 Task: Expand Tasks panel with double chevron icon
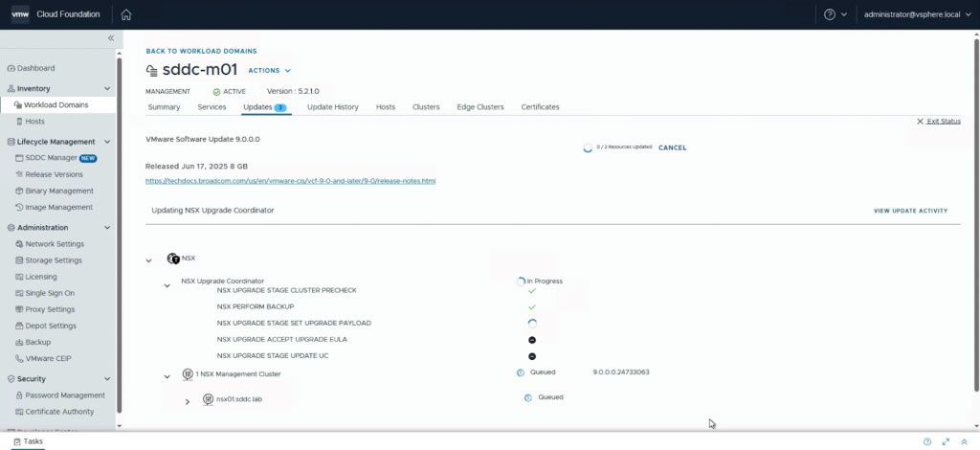964,441
